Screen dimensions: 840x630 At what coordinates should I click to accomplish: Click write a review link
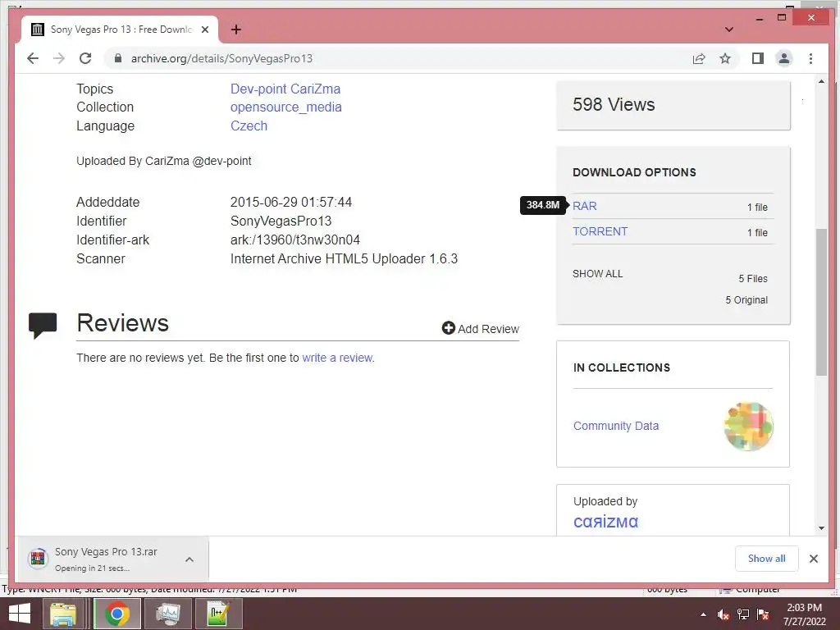pyautogui.click(x=337, y=358)
